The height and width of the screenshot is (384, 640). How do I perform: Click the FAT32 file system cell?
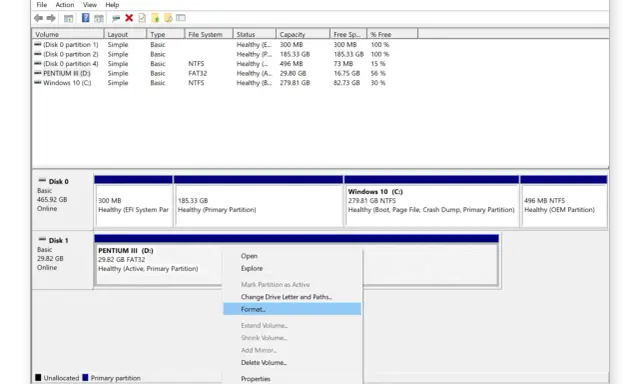click(198, 73)
